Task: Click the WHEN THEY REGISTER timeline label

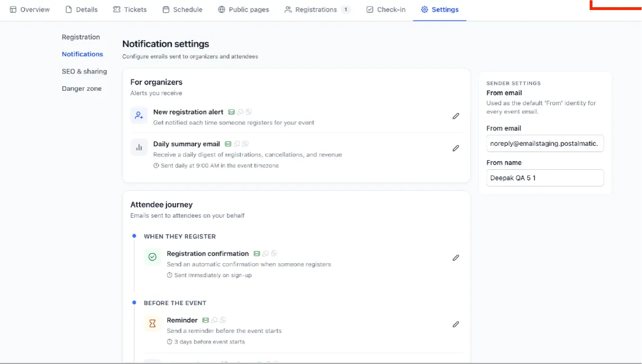Action: (180, 236)
